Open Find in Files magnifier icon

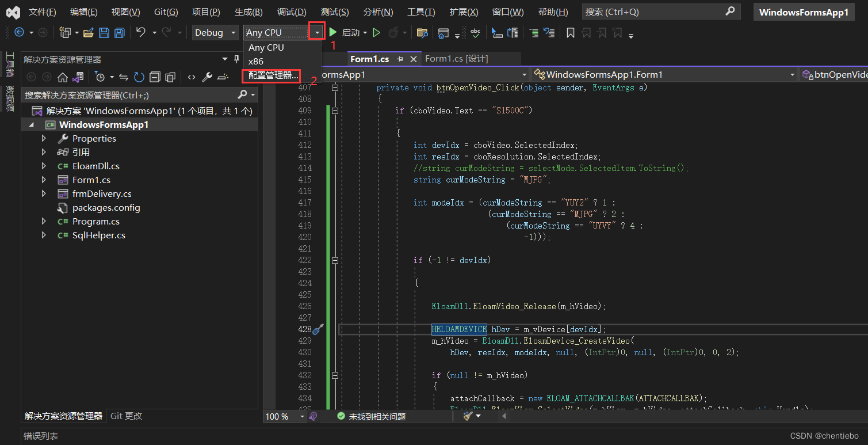tap(422, 32)
